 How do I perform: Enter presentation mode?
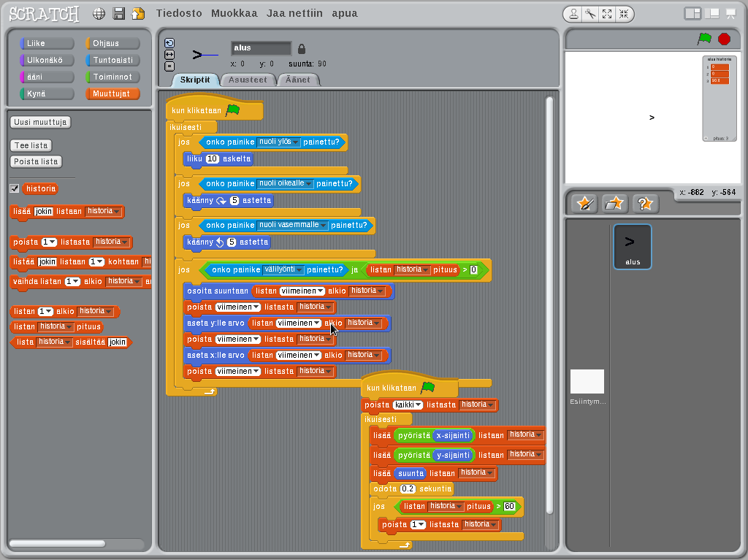tap(730, 14)
